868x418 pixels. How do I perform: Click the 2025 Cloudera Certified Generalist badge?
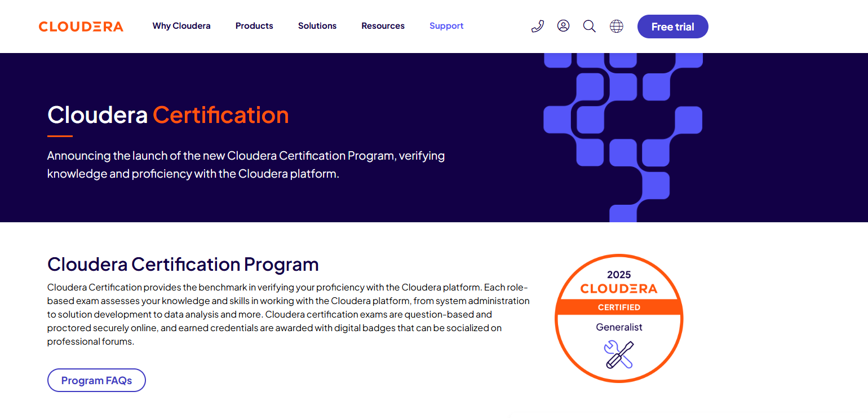(x=619, y=318)
